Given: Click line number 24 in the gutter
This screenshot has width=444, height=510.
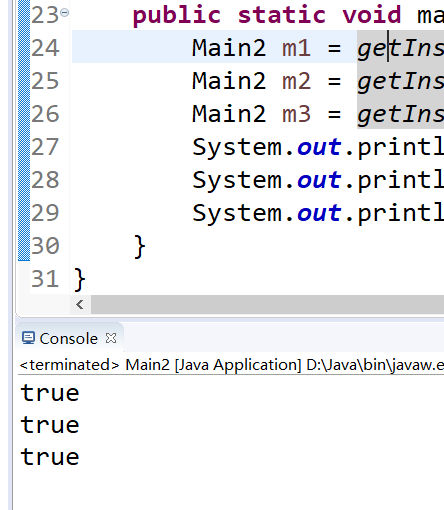Looking at the screenshot, I should coord(45,48).
